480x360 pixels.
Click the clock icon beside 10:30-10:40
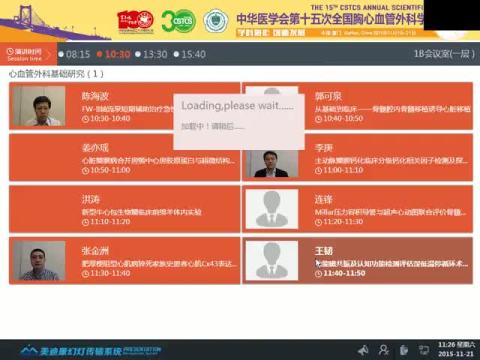[x=85, y=119]
